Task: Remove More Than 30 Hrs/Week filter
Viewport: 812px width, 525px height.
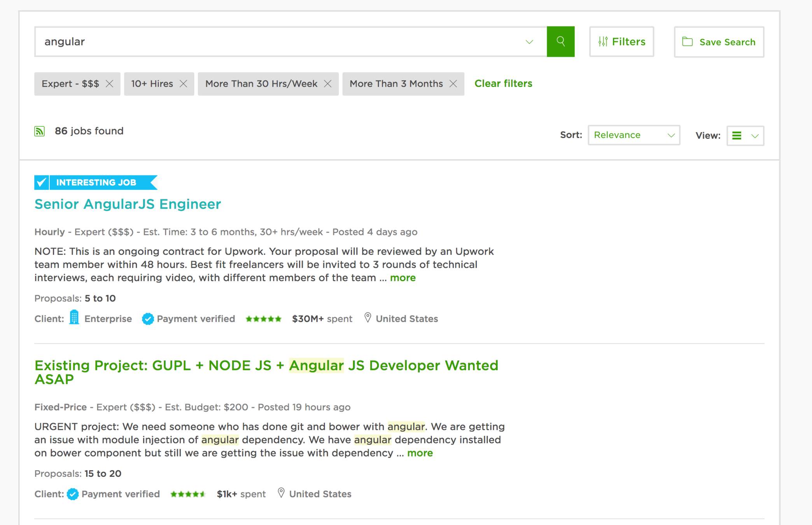Action: (328, 84)
